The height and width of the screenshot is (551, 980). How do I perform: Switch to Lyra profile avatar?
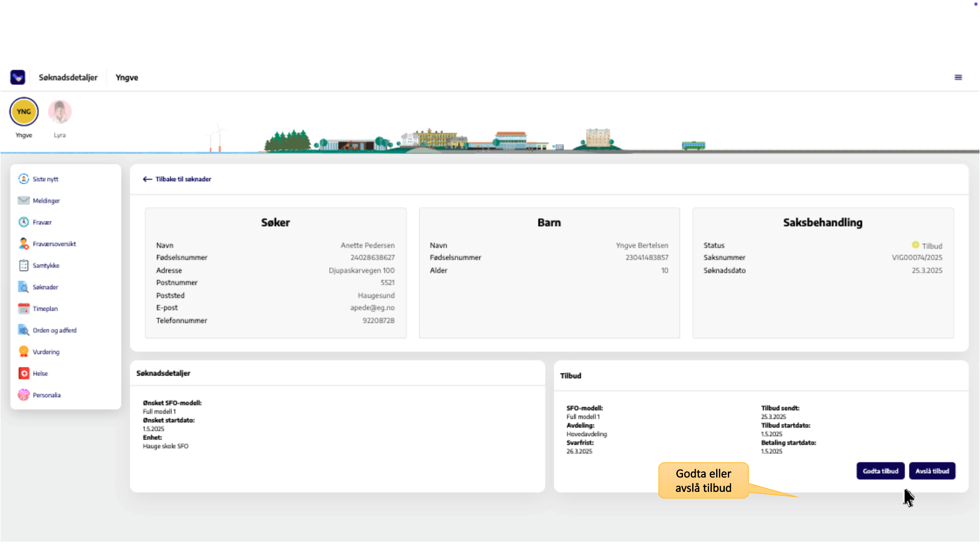coord(60,112)
